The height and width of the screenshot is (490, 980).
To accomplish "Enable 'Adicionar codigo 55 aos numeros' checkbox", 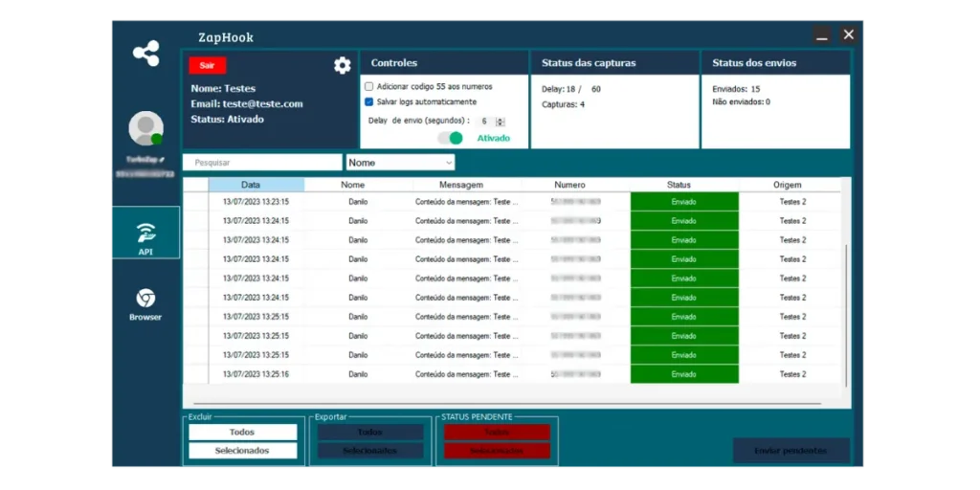I will coord(368,86).
